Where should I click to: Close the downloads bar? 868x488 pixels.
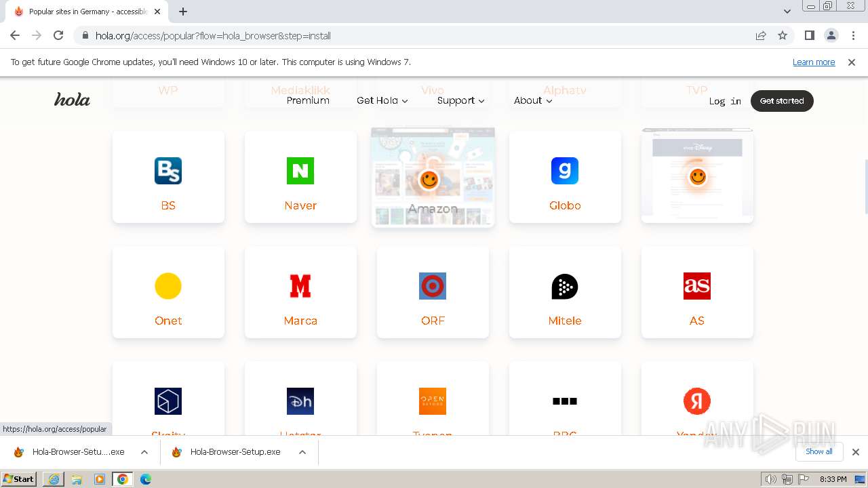(x=856, y=452)
